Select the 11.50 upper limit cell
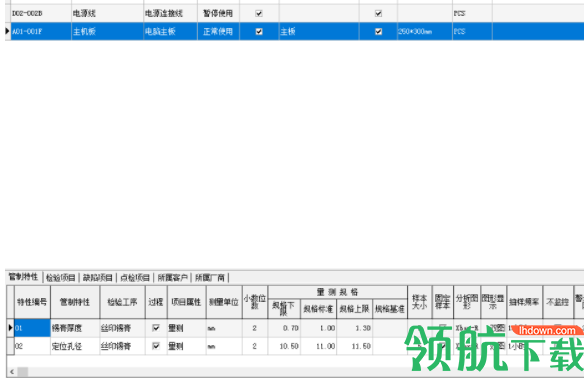584x378 pixels. coord(354,346)
